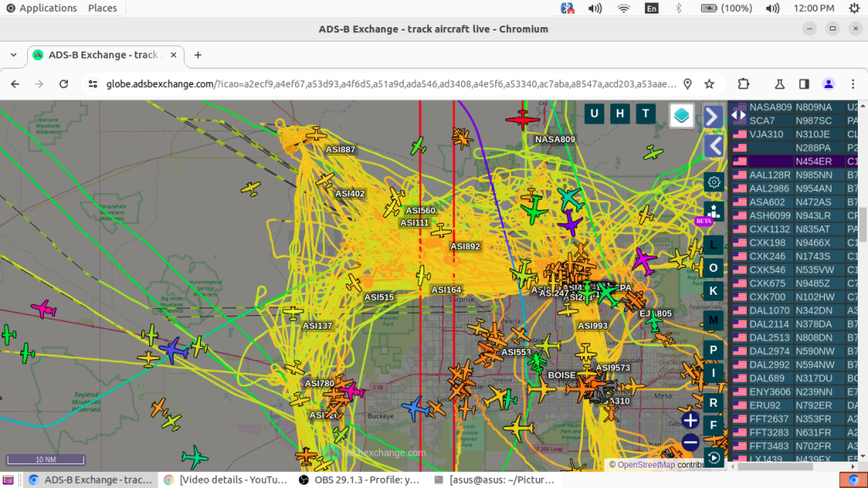Toggle the H map button
Viewport: 868px width, 488px height.
click(x=620, y=114)
